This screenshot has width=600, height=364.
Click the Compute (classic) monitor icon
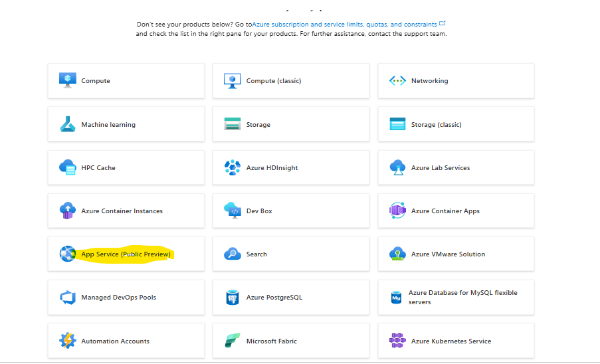[x=233, y=80]
